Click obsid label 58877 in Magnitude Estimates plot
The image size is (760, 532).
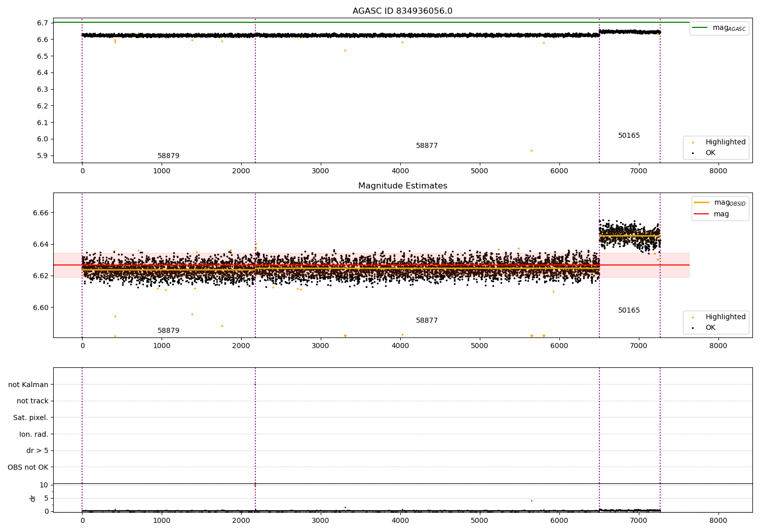point(427,321)
